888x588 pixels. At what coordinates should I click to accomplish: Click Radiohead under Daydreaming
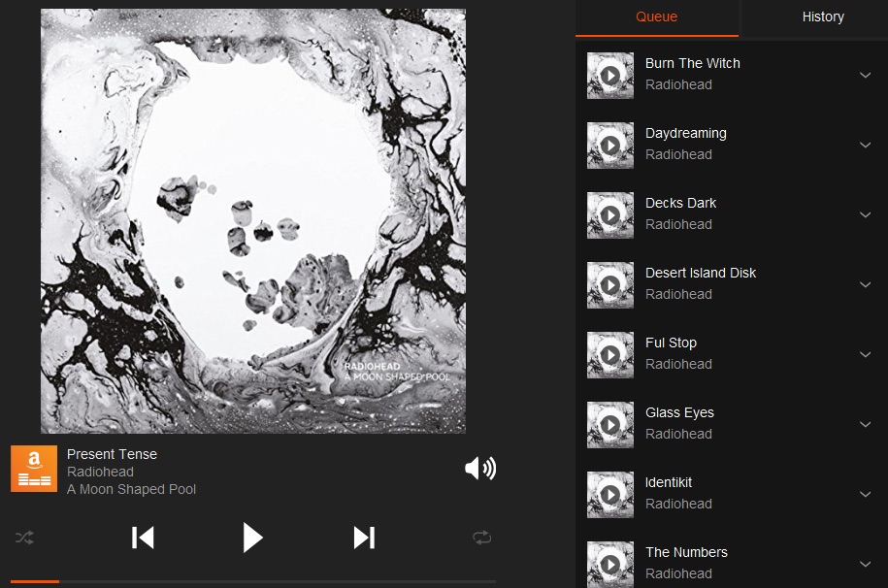point(678,154)
